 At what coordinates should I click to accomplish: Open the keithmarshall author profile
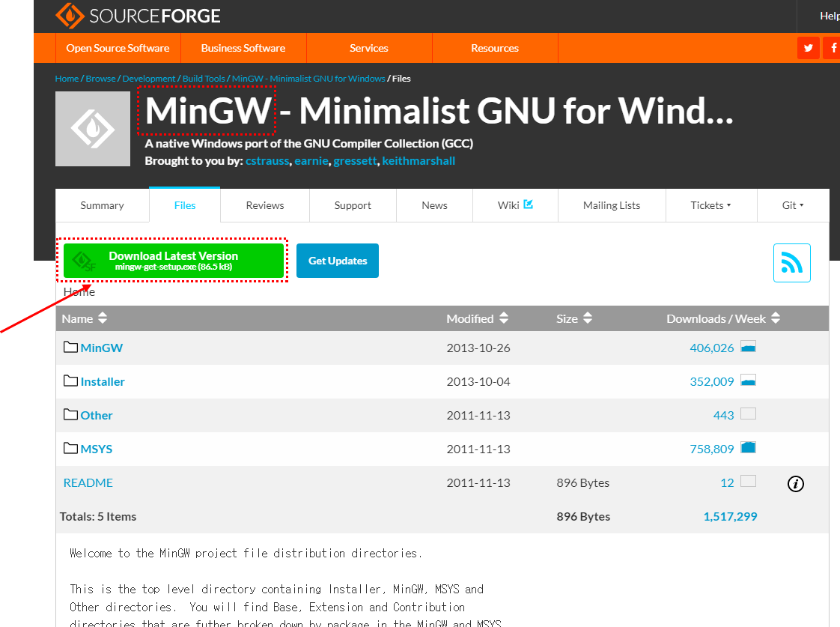click(x=419, y=161)
